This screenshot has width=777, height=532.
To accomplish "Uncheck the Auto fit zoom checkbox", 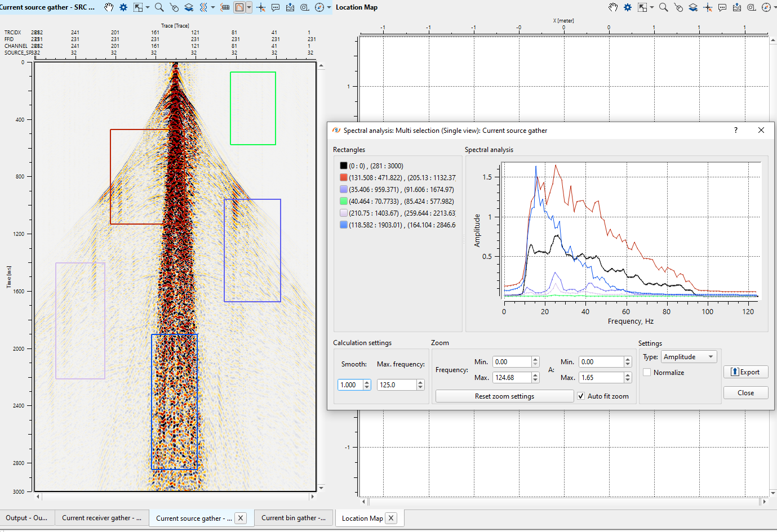I will click(581, 396).
